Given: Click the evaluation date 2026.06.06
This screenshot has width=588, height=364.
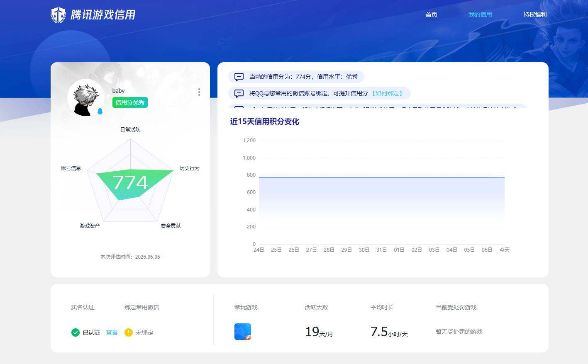Looking at the screenshot, I should pyautogui.click(x=147, y=257).
